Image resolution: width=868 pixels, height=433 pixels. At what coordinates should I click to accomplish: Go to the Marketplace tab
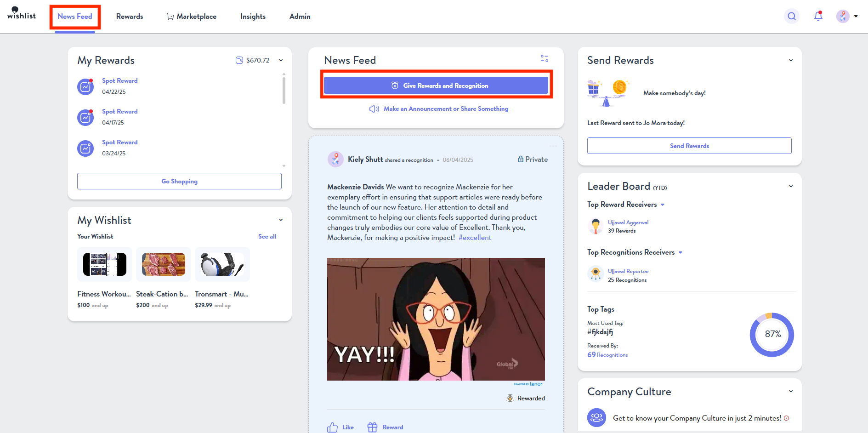pos(192,17)
